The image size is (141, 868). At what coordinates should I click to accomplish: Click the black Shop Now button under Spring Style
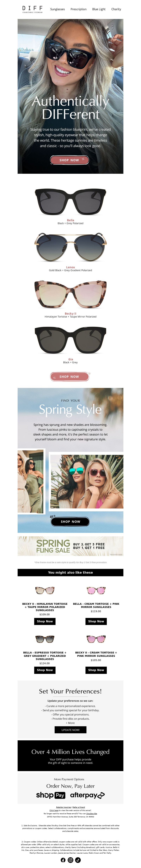click(70, 521)
